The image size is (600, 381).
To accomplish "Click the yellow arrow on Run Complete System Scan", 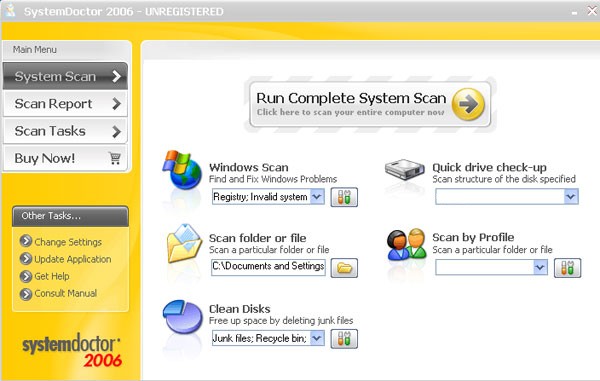I will tap(468, 104).
